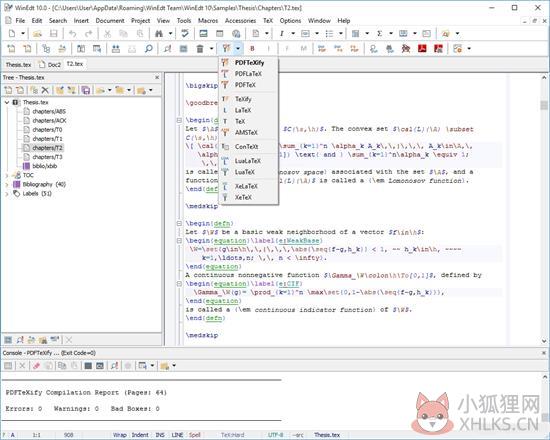Screen dimensions: 550x440
Task: Open the Macros menu
Action: [208, 21]
